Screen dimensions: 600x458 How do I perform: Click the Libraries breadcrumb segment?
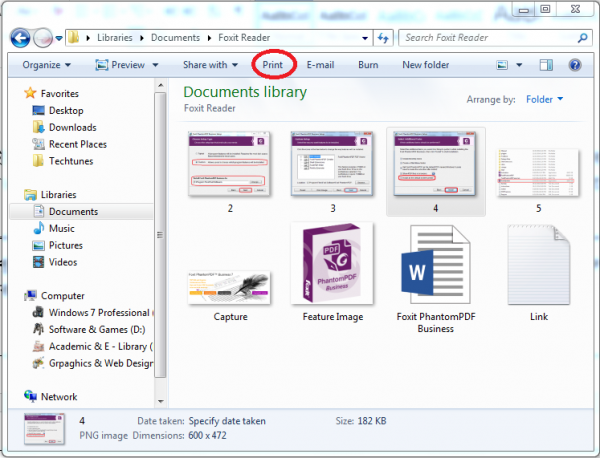pos(114,37)
